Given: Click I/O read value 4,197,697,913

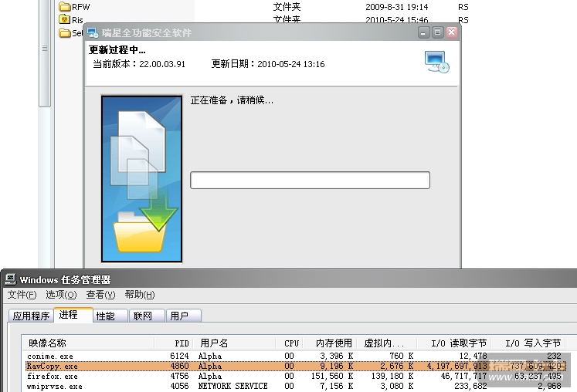Looking at the screenshot, I should [x=457, y=366].
